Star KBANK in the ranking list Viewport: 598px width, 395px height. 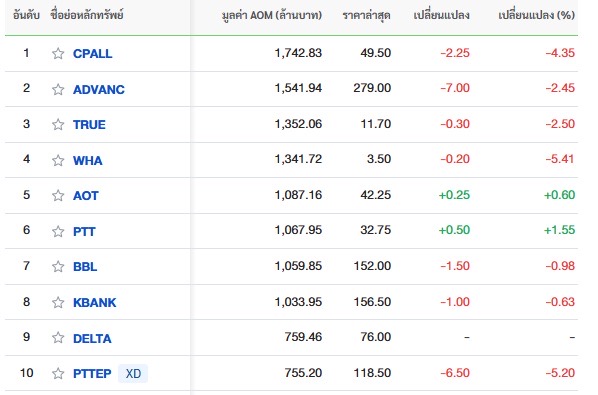click(58, 302)
